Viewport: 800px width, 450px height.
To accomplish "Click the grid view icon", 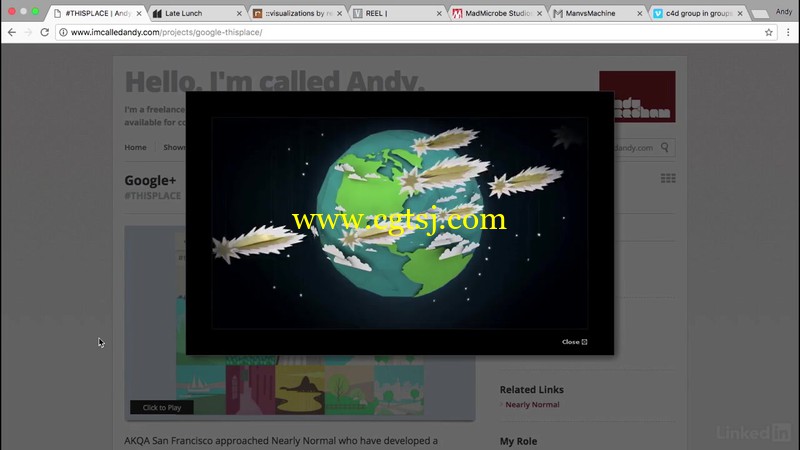I will [x=668, y=179].
